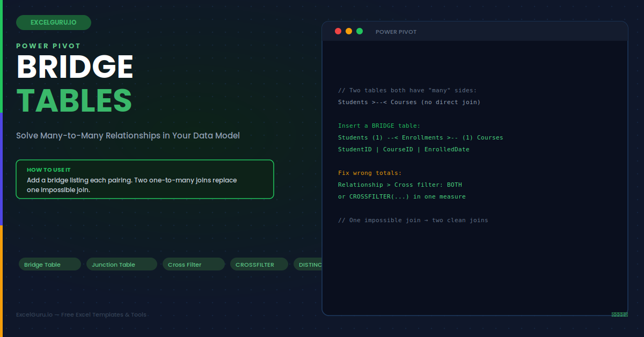
Task: Select the Bridge Table tag
Action: click(50, 264)
